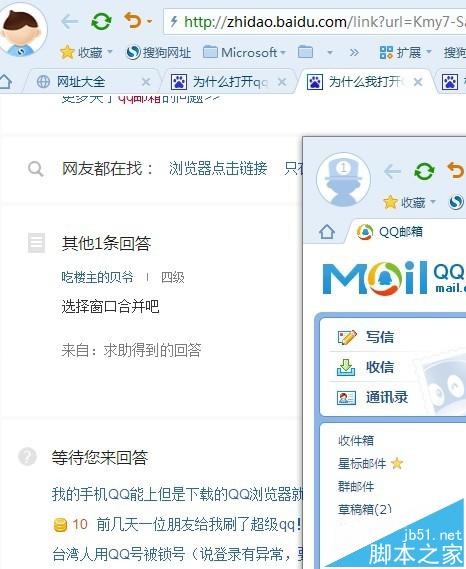This screenshot has width=466, height=569.
Task: Open the question 前几天一位朋友给我刷了超级qq
Action: (x=199, y=524)
